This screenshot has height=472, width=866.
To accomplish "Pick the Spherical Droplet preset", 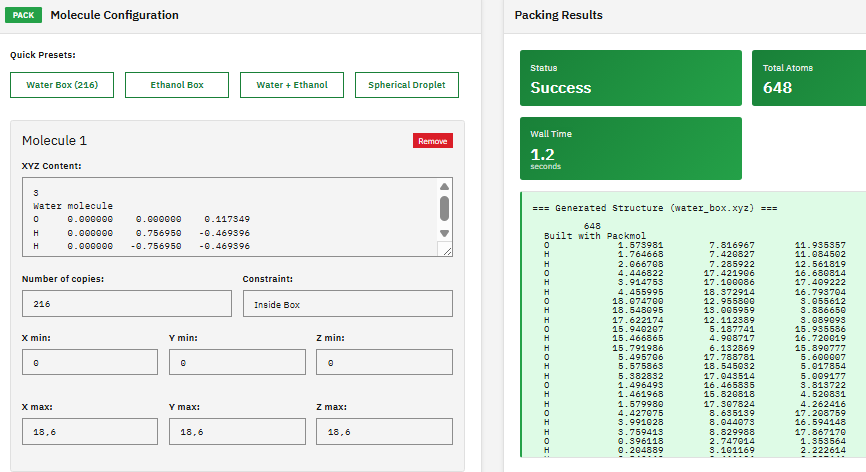I will click(407, 85).
